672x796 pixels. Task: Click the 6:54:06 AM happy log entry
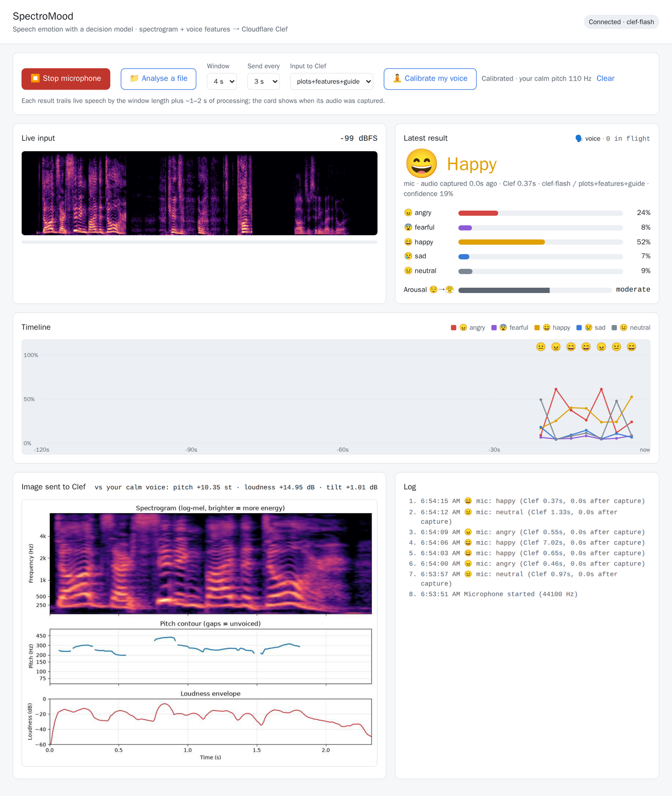coord(533,543)
